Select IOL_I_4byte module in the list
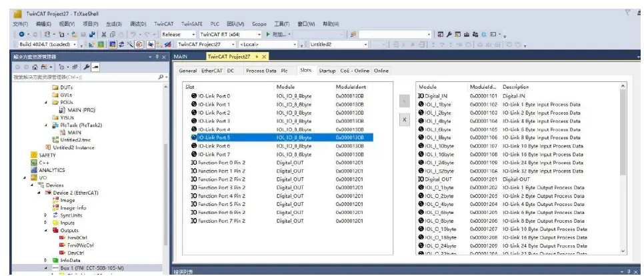Screen dimensions: 644x276 pyautogui.click(x=439, y=121)
